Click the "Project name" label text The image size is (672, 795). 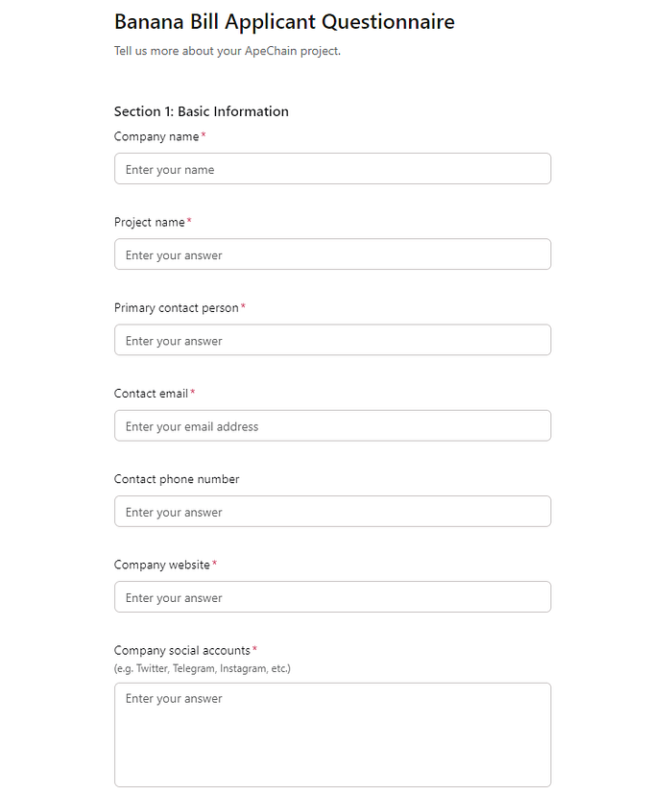pyautogui.click(x=149, y=222)
